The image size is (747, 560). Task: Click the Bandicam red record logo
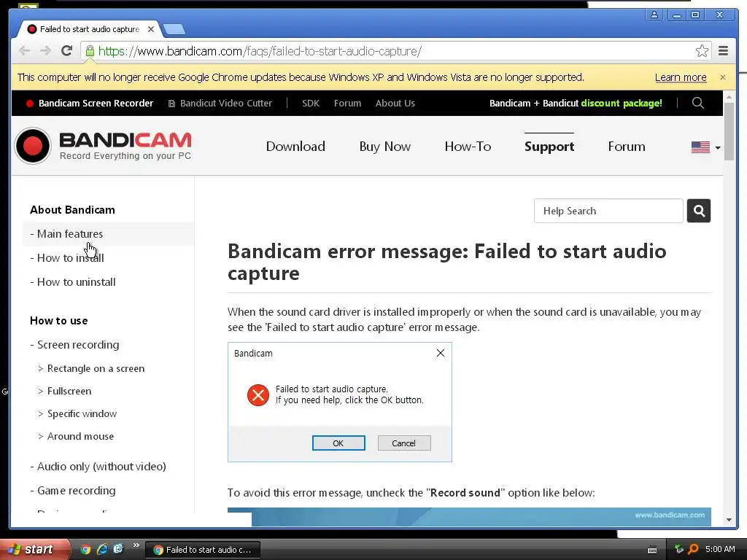tap(33, 146)
